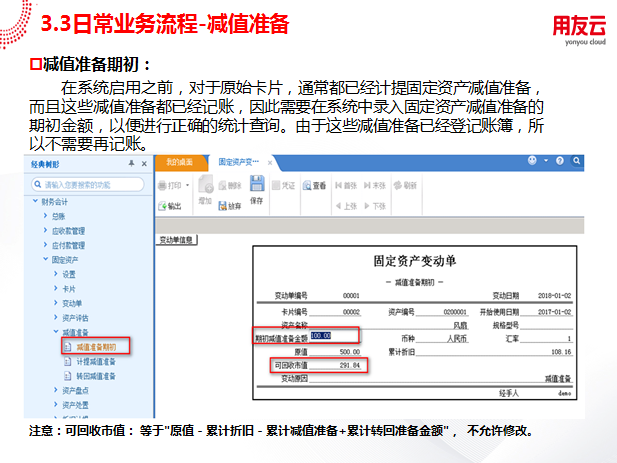Expand the 应收款管理 tree node
The height and width of the screenshot is (463, 617).
click(x=45, y=230)
